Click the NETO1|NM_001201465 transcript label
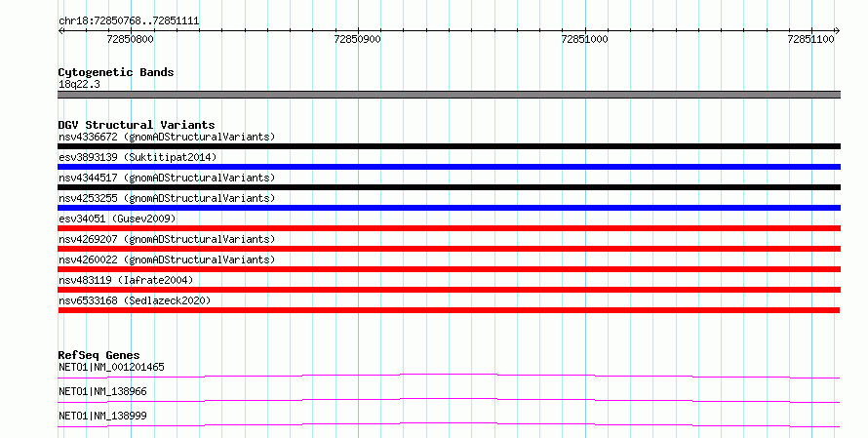 pyautogui.click(x=111, y=367)
